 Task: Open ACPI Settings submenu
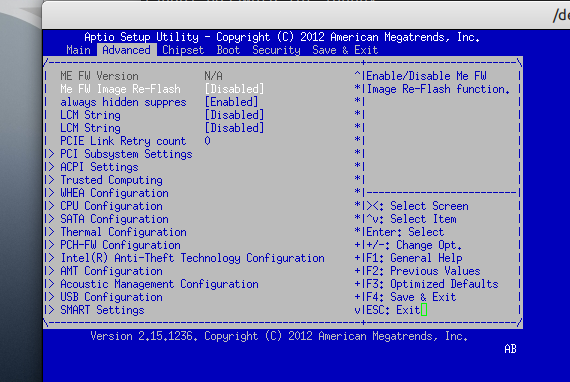click(99, 167)
